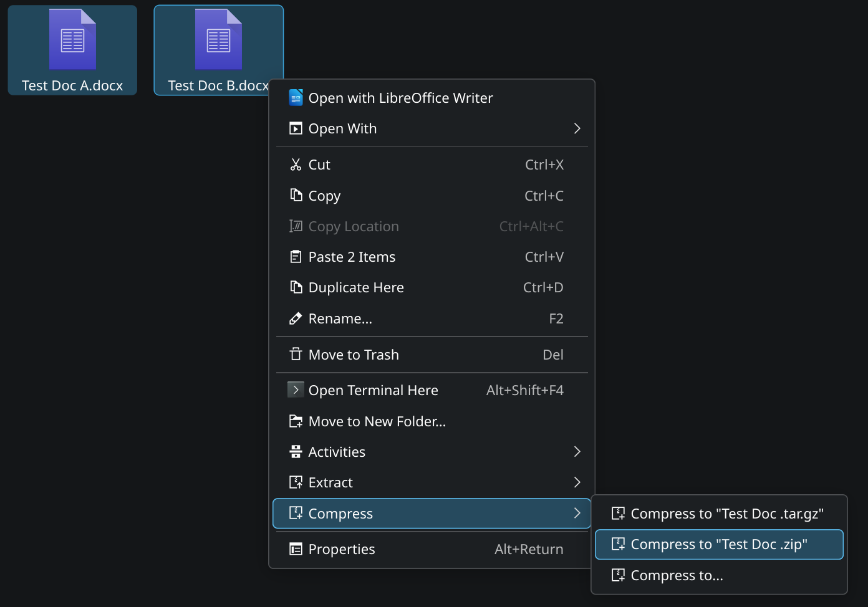Click the scissors icon next to Cut
Image resolution: width=868 pixels, height=607 pixels.
click(x=296, y=164)
